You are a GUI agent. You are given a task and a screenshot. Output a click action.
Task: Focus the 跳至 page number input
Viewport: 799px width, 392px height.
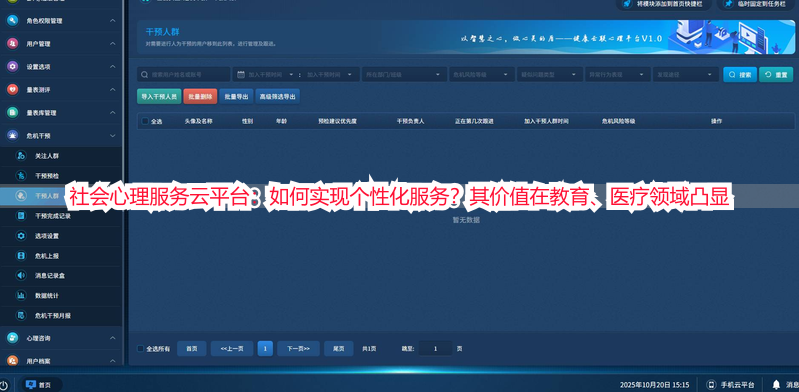tap(435, 349)
